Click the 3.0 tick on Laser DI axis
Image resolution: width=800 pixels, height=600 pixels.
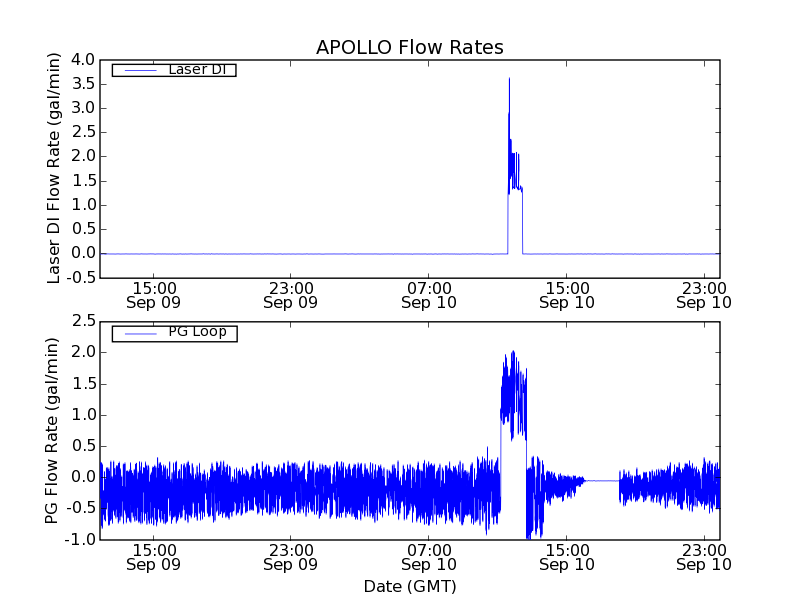tap(83, 108)
